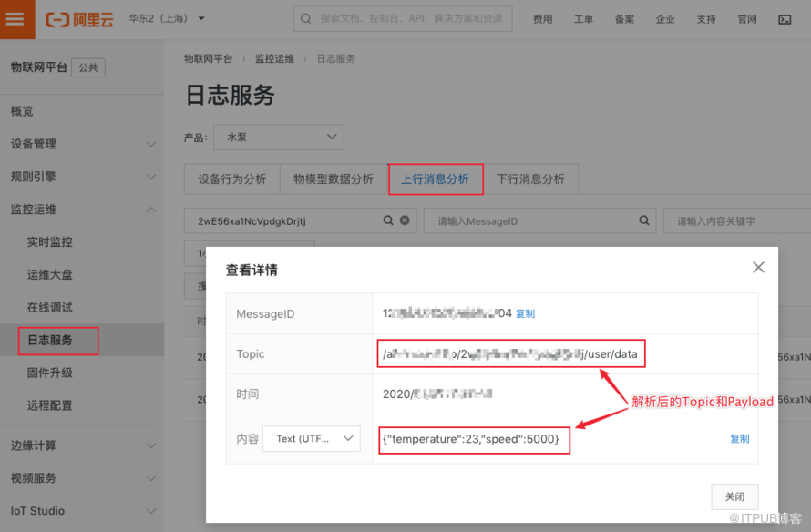Open the 华东2（上海） region dropdown
Image resolution: width=811 pixels, height=532 pixels.
tap(167, 19)
